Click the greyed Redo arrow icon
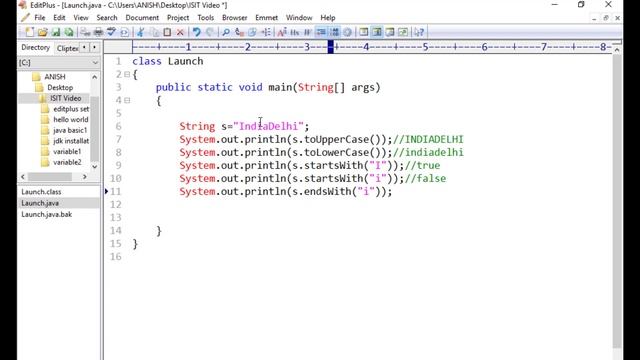The height and width of the screenshot is (360, 640). click(210, 32)
